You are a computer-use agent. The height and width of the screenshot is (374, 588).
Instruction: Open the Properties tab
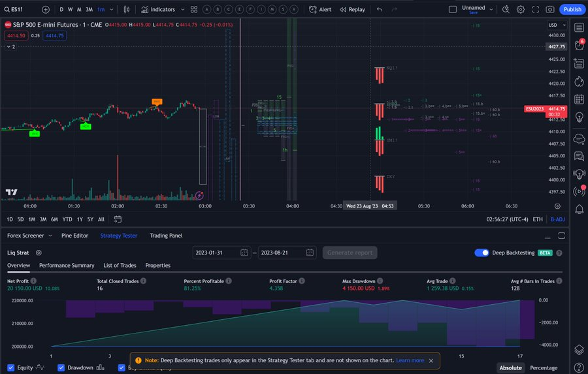click(158, 265)
